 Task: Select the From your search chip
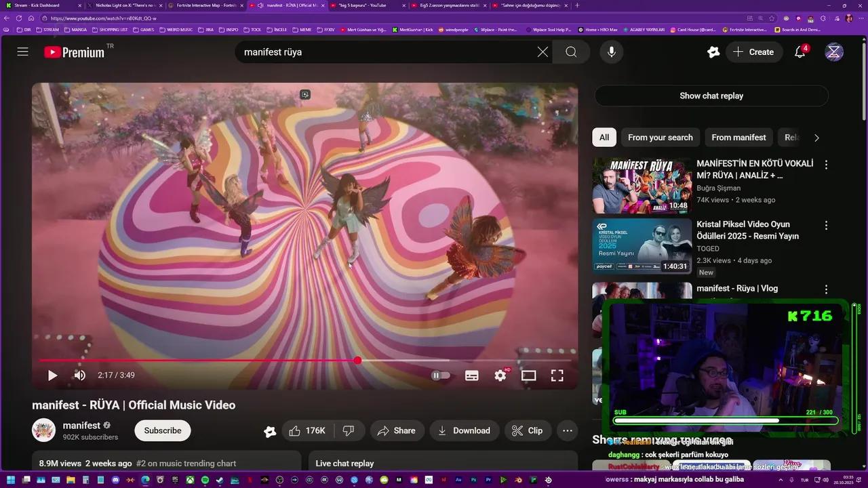pos(660,138)
